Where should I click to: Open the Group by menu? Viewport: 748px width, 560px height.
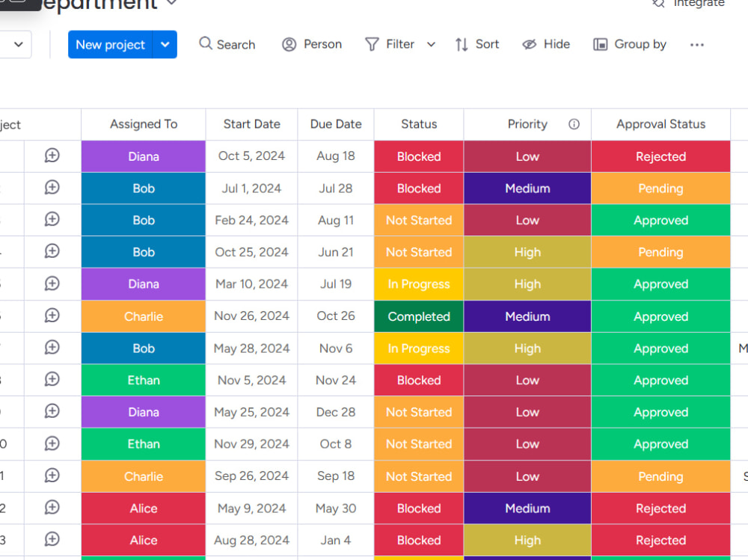tap(630, 44)
